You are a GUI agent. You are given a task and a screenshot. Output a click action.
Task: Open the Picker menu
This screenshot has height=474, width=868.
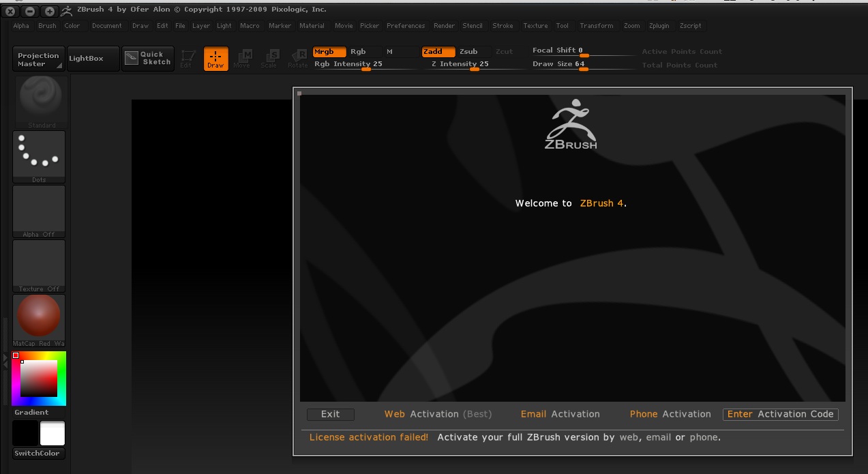(x=370, y=26)
